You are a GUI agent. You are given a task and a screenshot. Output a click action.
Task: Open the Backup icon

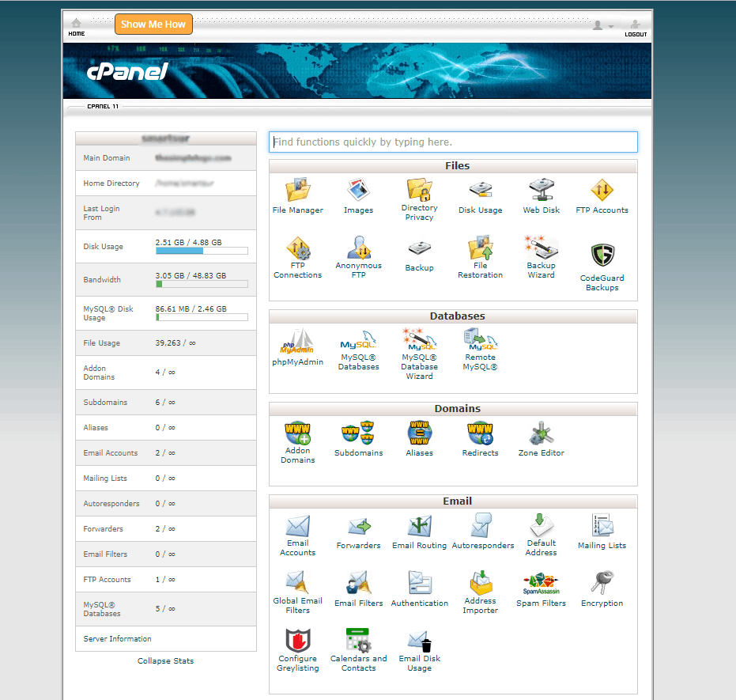tap(419, 249)
